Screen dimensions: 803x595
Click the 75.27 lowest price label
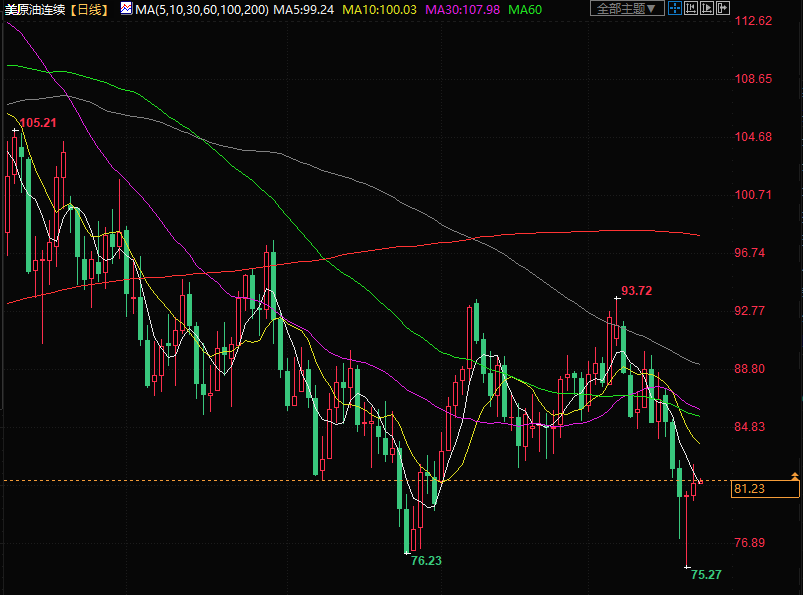click(706, 574)
